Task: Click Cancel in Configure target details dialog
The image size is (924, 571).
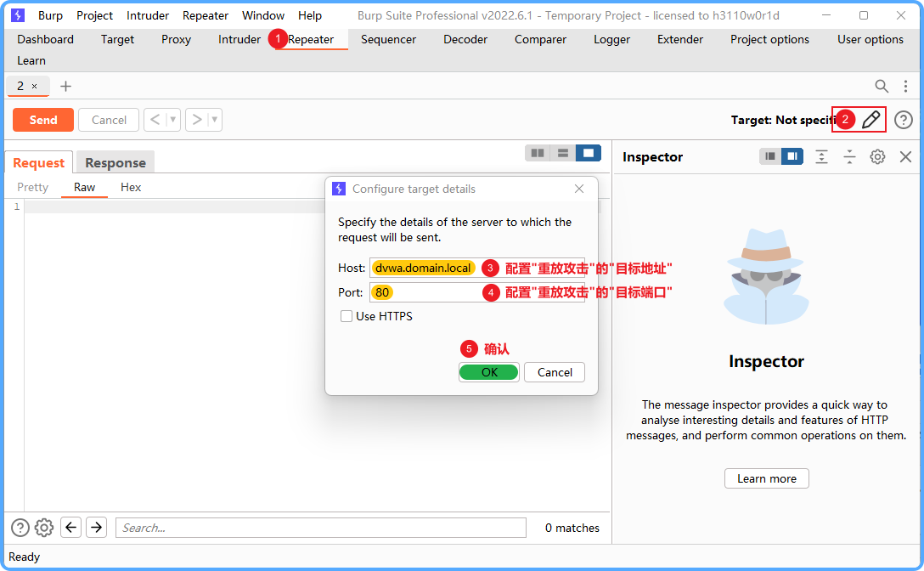Action: pos(555,372)
